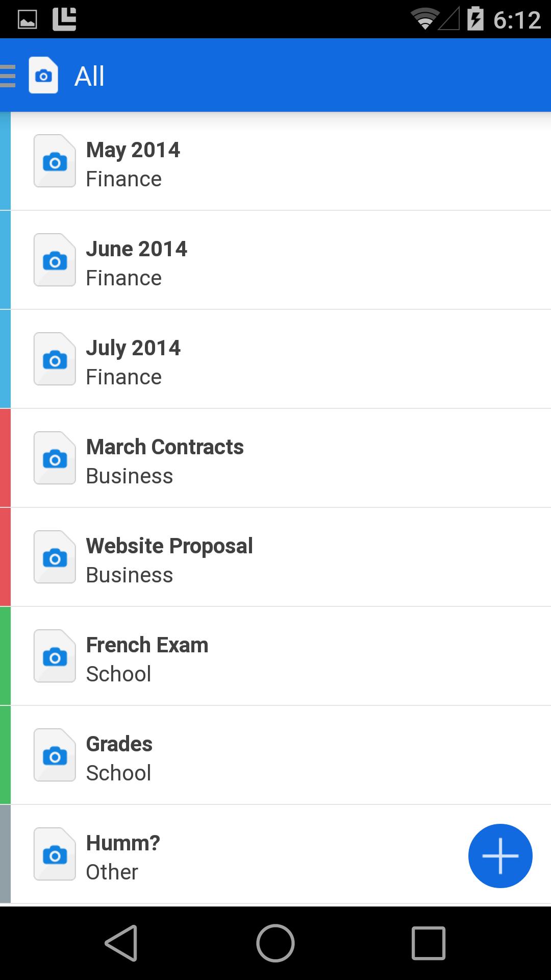This screenshot has height=980, width=551.
Task: Click the red Business color strip beside March Contracts
Action: [x=5, y=458]
